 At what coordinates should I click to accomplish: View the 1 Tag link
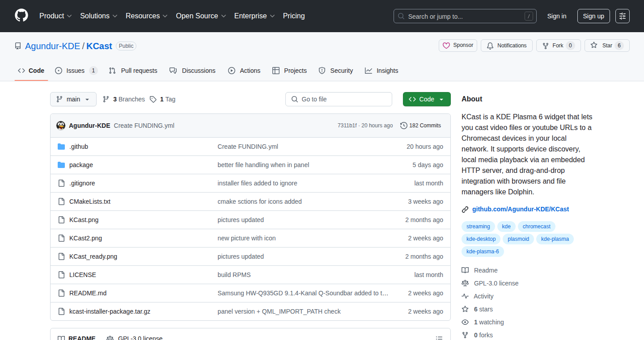[163, 99]
